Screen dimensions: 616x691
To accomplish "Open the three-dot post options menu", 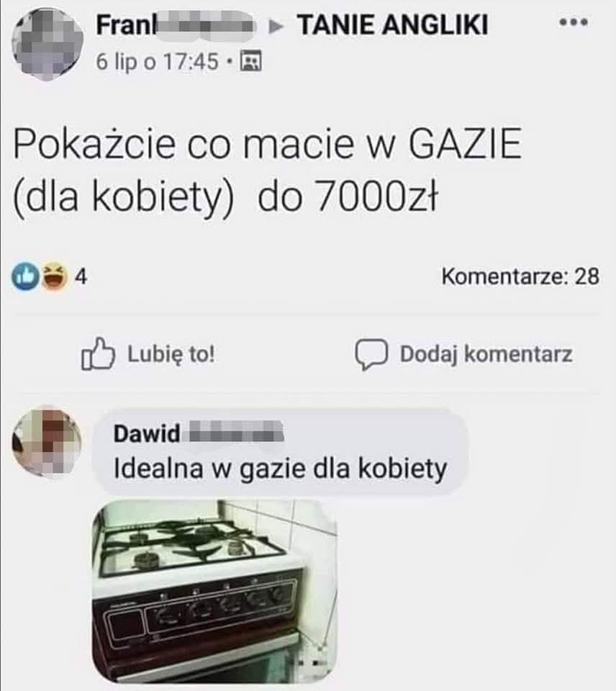I will point(574,22).
